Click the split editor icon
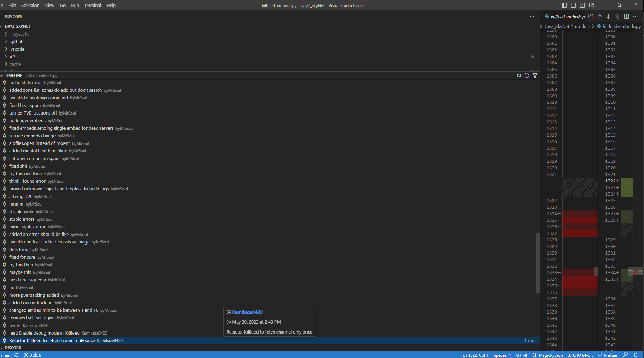 627,17
